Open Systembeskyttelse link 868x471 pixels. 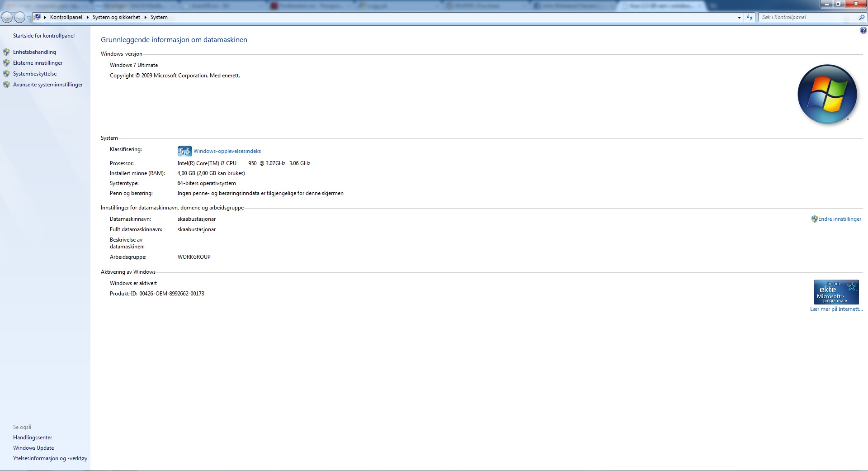click(x=35, y=74)
